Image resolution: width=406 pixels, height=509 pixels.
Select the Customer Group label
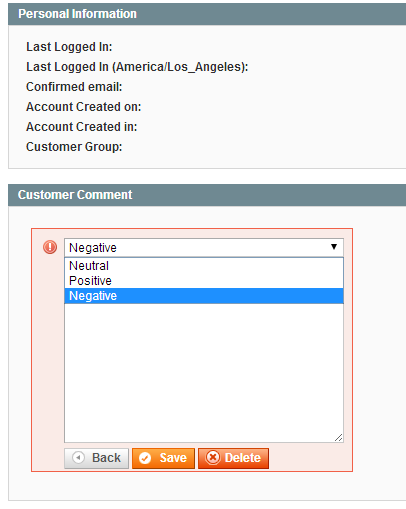tap(74, 147)
